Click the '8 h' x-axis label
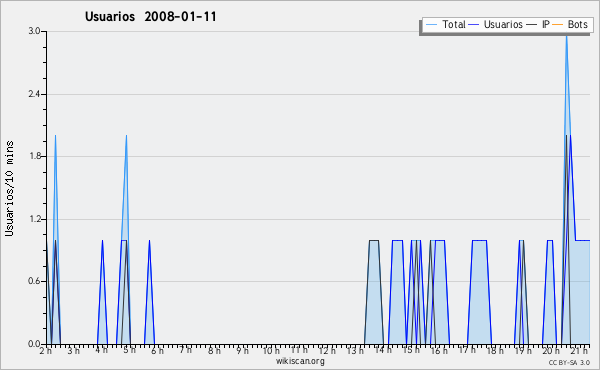The height and width of the screenshot is (370, 600). [x=214, y=350]
